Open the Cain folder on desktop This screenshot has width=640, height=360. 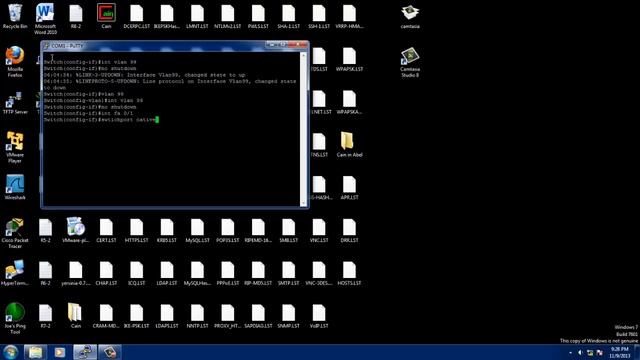point(76,316)
